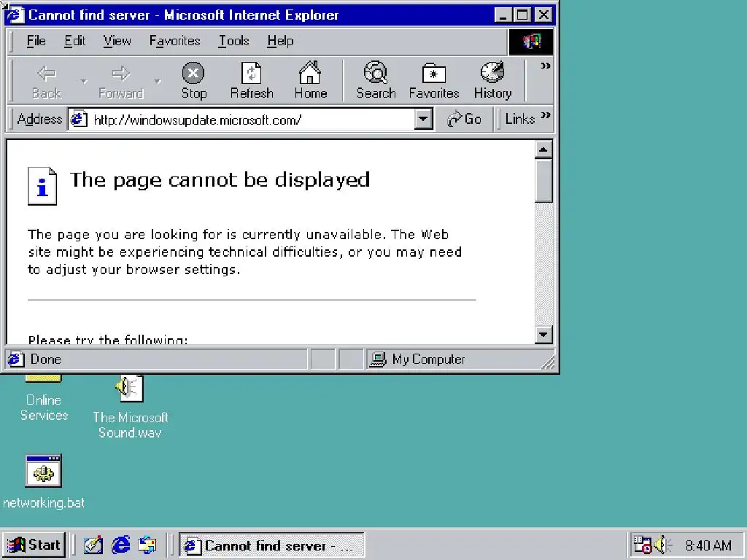Stop loading with the Stop button
The width and height of the screenshot is (747, 560).
pyautogui.click(x=193, y=81)
